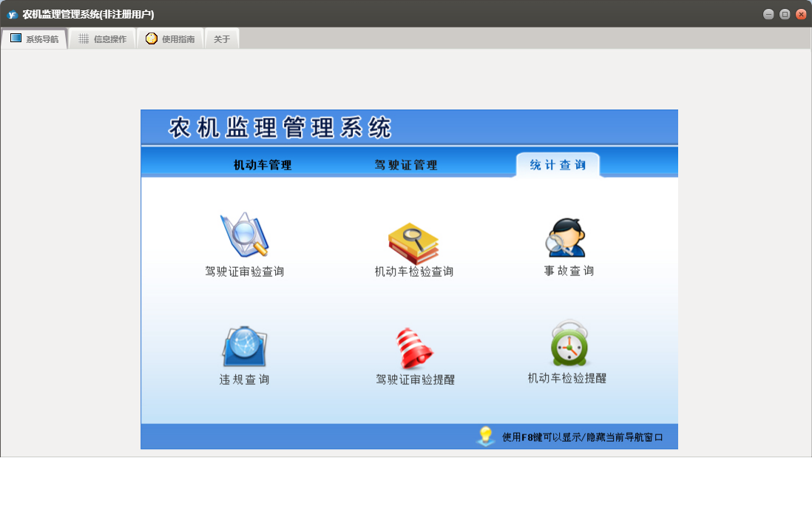812x532 pixels.
Task: Open the 驾驶证审验提醒 red bell icon
Action: coord(414,348)
